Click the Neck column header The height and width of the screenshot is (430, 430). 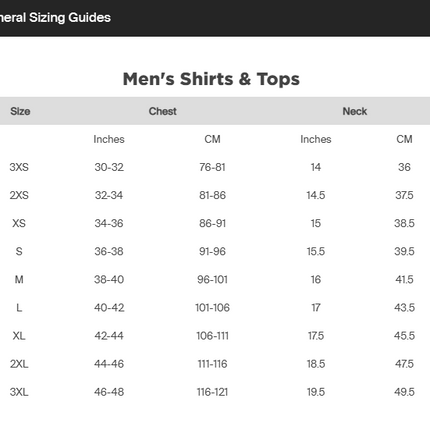[355, 111]
